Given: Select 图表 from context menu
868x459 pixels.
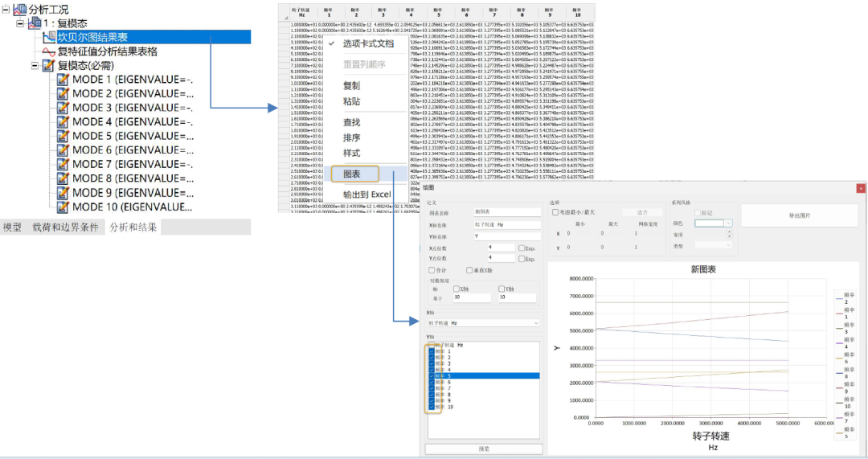Looking at the screenshot, I should click(x=351, y=174).
